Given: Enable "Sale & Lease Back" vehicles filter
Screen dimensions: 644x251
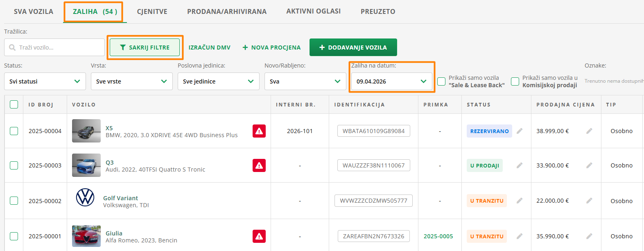Looking at the screenshot, I should [x=441, y=81].
